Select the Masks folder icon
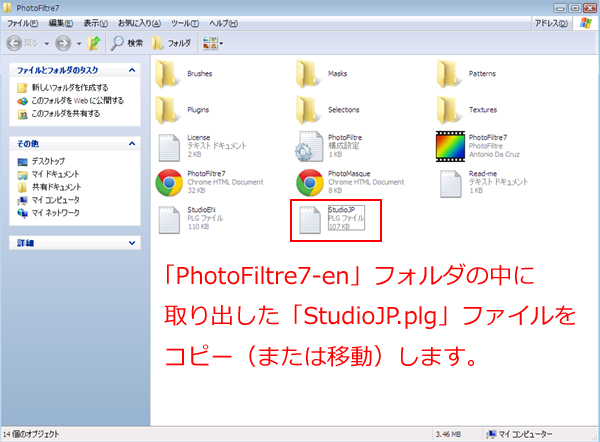The width and height of the screenshot is (600, 442). click(309, 74)
